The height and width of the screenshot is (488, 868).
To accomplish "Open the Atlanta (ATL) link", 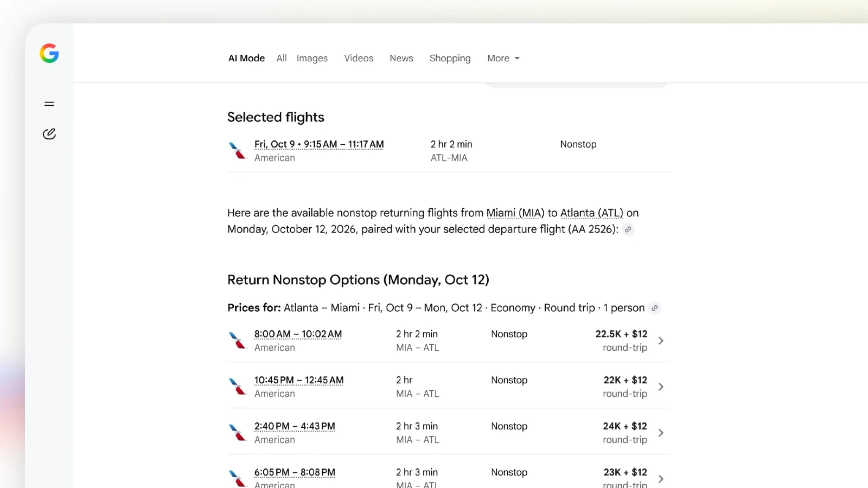I will (x=592, y=213).
